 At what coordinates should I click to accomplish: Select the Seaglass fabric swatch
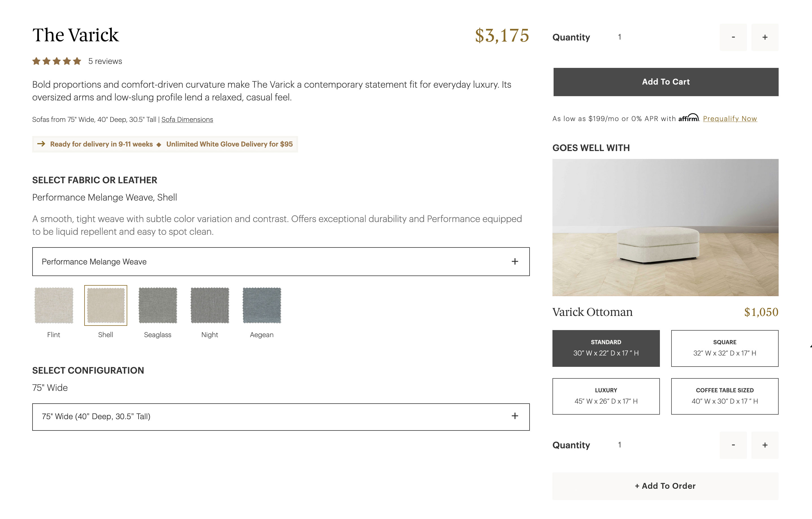157,305
